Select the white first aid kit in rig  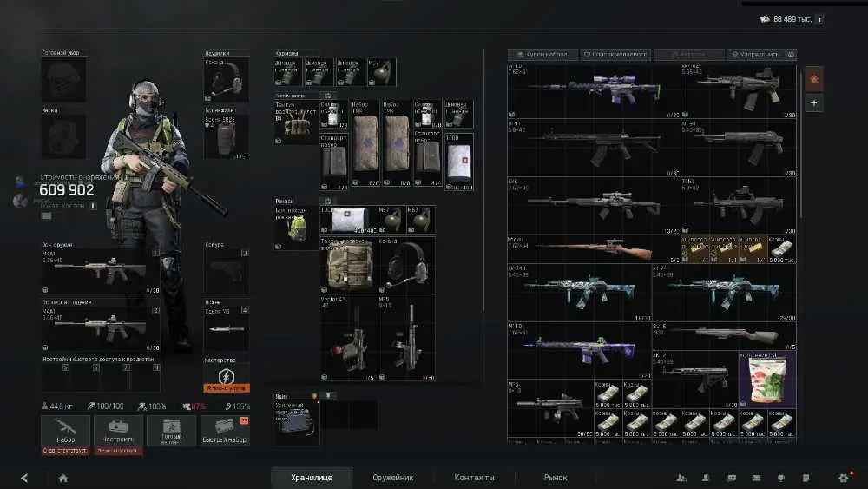click(459, 162)
